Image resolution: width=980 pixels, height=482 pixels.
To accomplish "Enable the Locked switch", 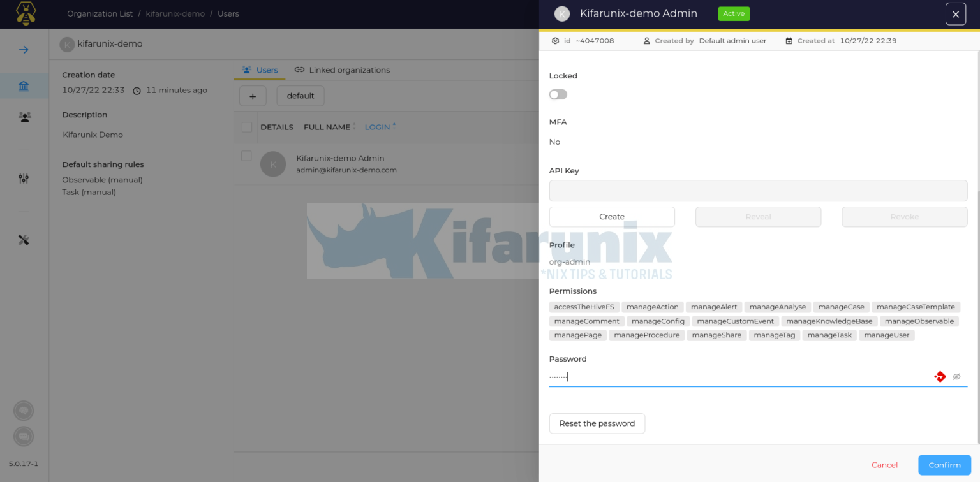I will 558,94.
